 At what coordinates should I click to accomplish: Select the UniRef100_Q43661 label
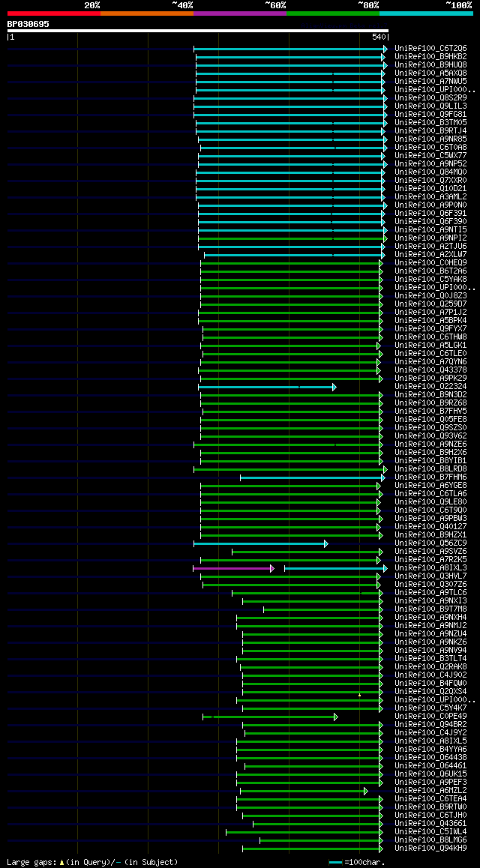pos(430,824)
